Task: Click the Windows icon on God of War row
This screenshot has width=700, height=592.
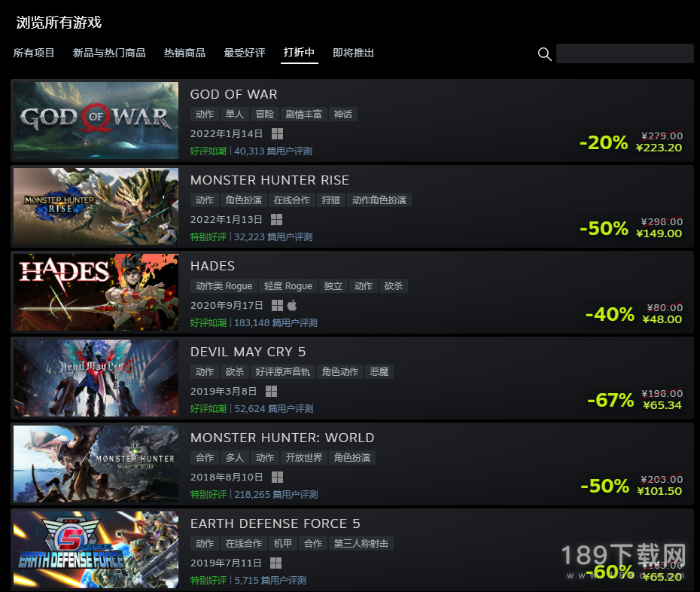Action: [277, 133]
